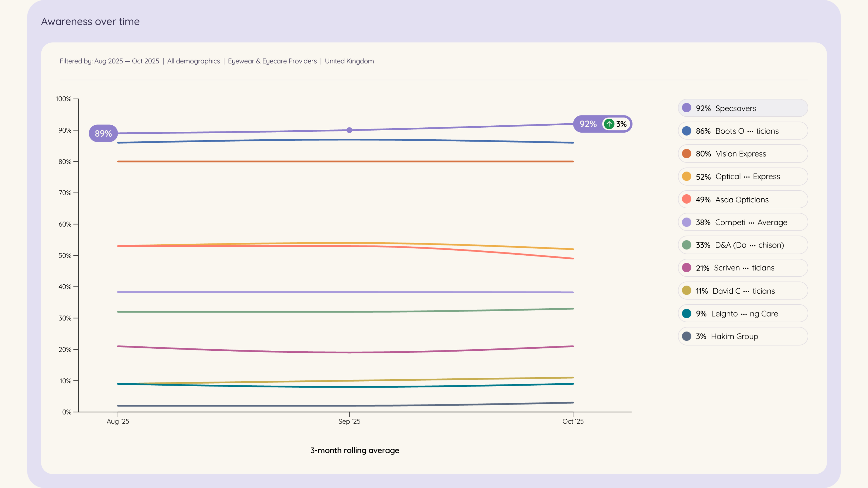Click the Optical Express yellow color dot
The image size is (868, 488).
(x=686, y=176)
